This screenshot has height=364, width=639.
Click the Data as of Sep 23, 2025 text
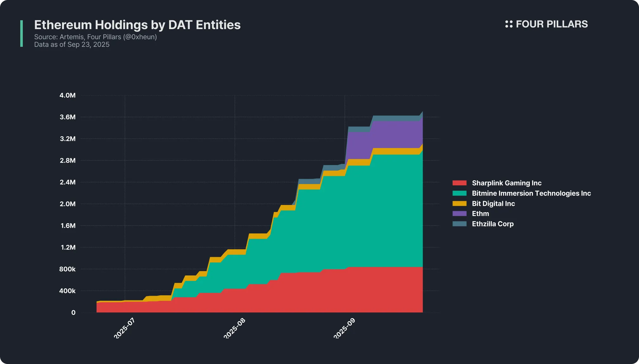pos(72,45)
